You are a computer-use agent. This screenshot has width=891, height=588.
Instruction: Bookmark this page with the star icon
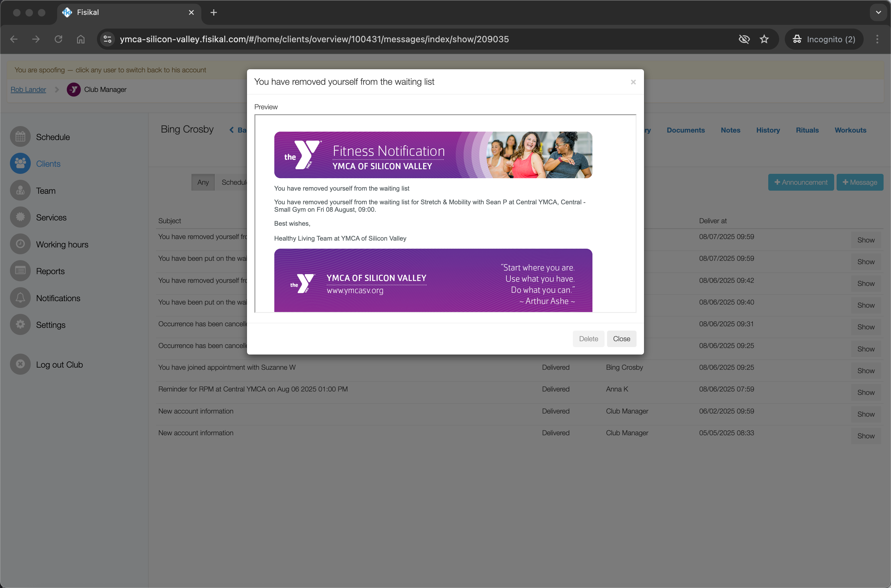click(764, 39)
